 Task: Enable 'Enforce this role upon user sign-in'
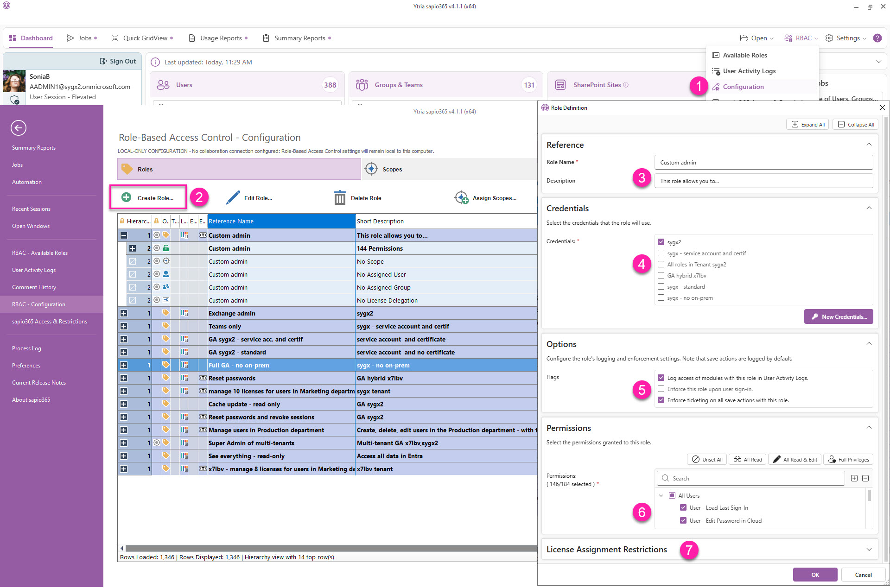tap(661, 389)
